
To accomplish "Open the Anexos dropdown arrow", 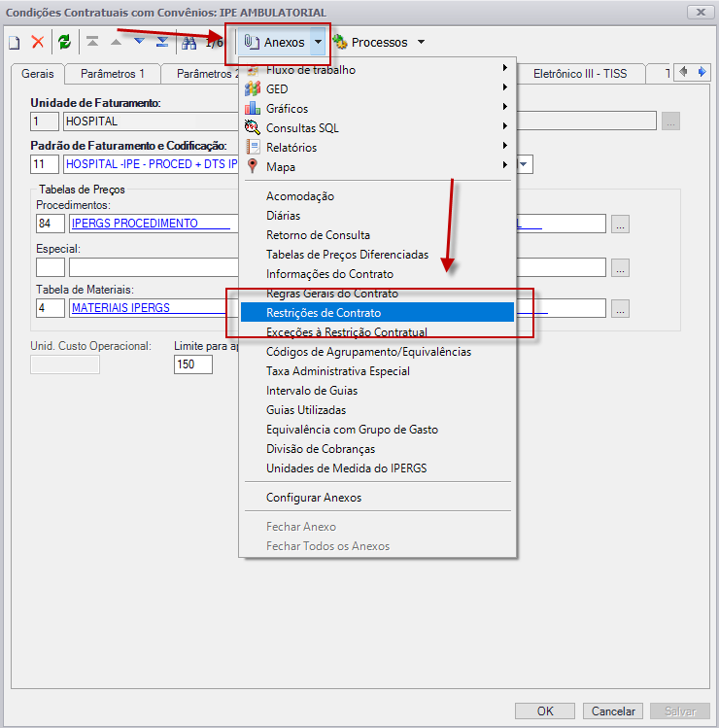I will [x=318, y=42].
